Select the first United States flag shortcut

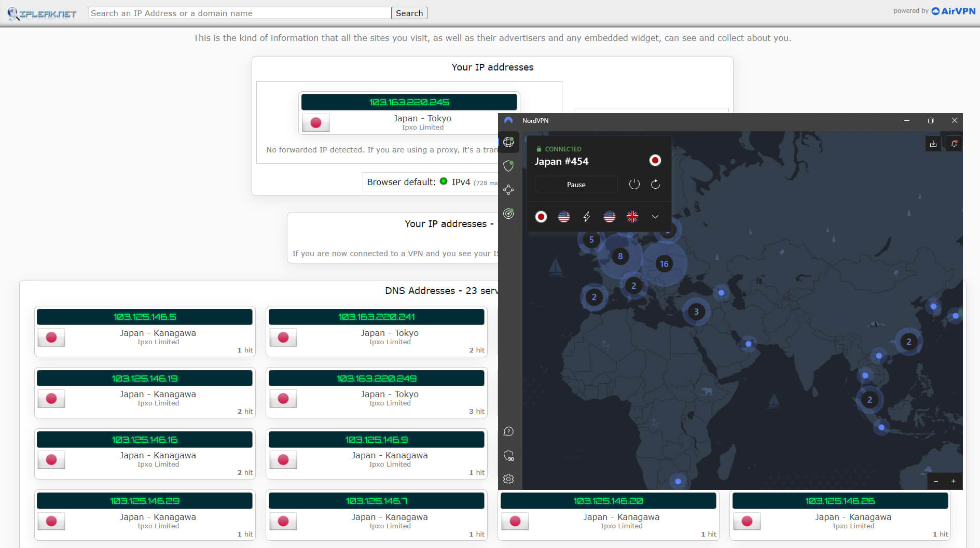(x=564, y=217)
